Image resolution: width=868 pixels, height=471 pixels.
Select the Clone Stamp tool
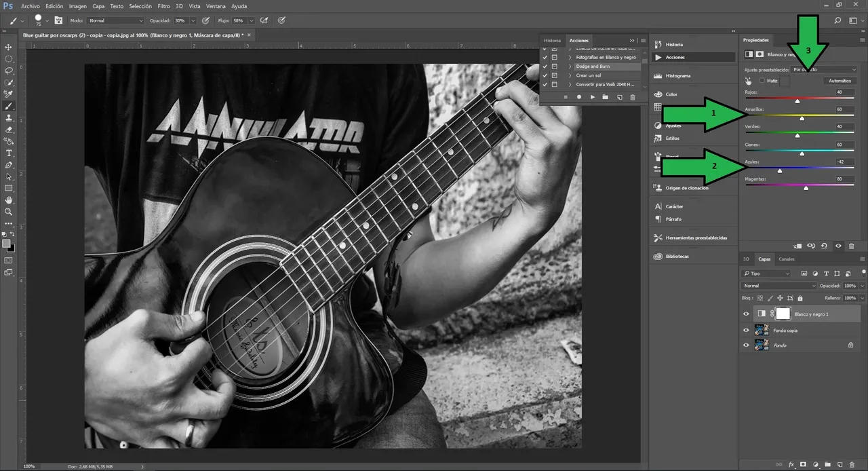click(x=9, y=117)
